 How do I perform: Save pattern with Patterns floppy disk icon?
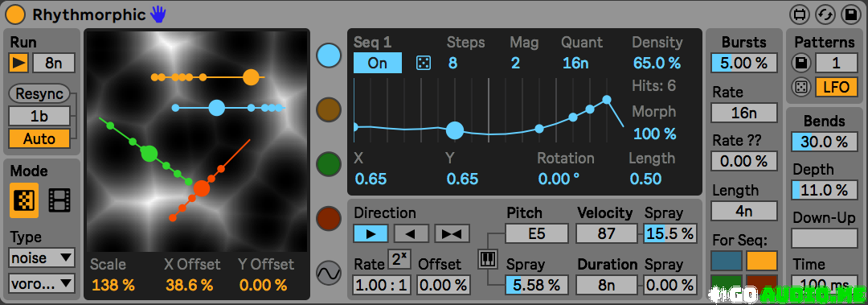pos(800,64)
